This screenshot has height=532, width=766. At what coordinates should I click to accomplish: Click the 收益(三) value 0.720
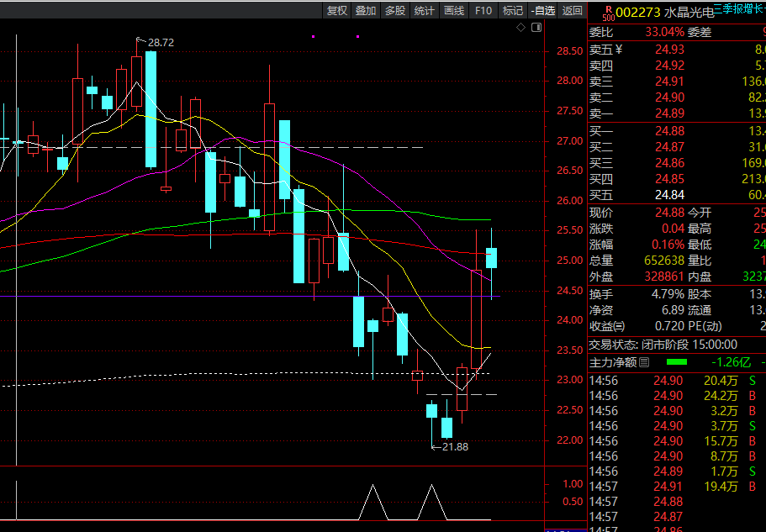click(669, 326)
